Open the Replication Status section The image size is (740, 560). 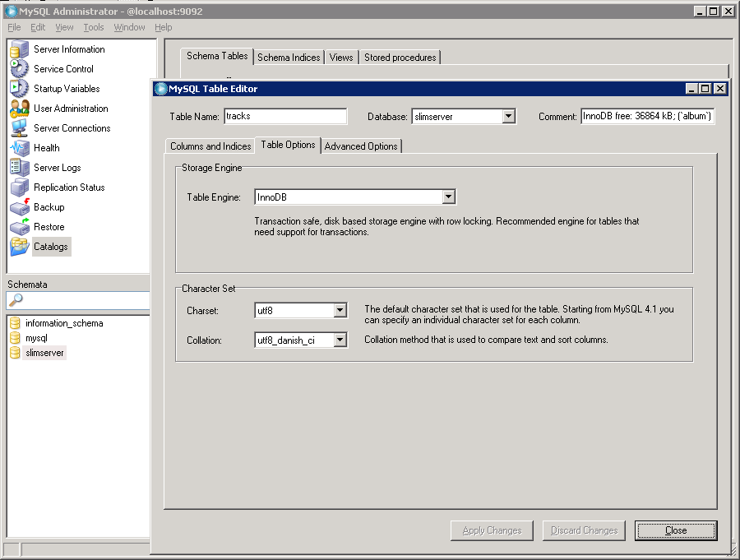point(68,187)
